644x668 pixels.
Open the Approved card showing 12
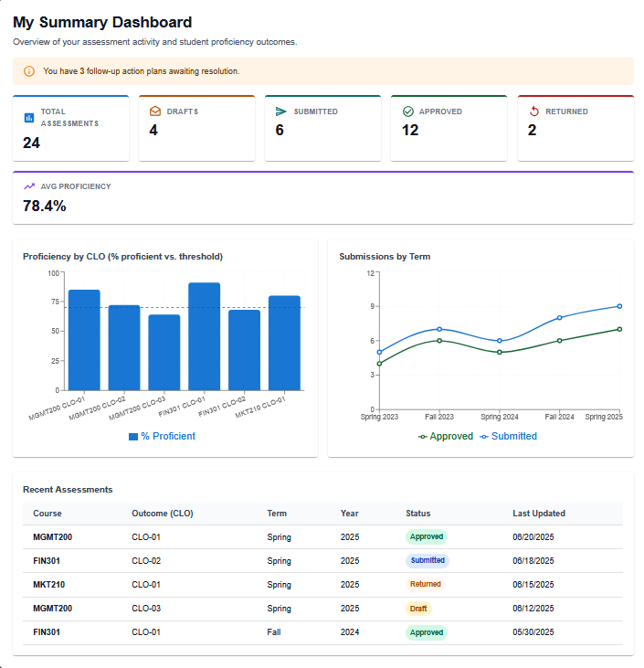449,128
